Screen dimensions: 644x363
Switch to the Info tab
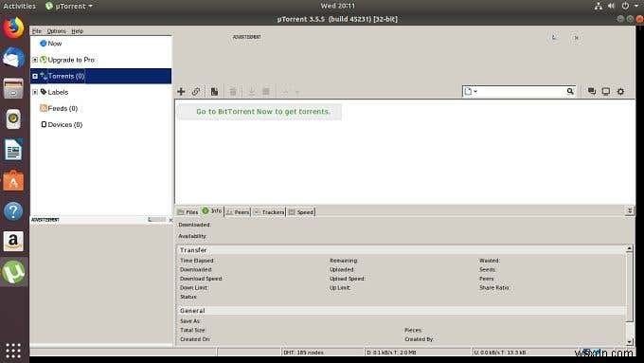point(212,211)
